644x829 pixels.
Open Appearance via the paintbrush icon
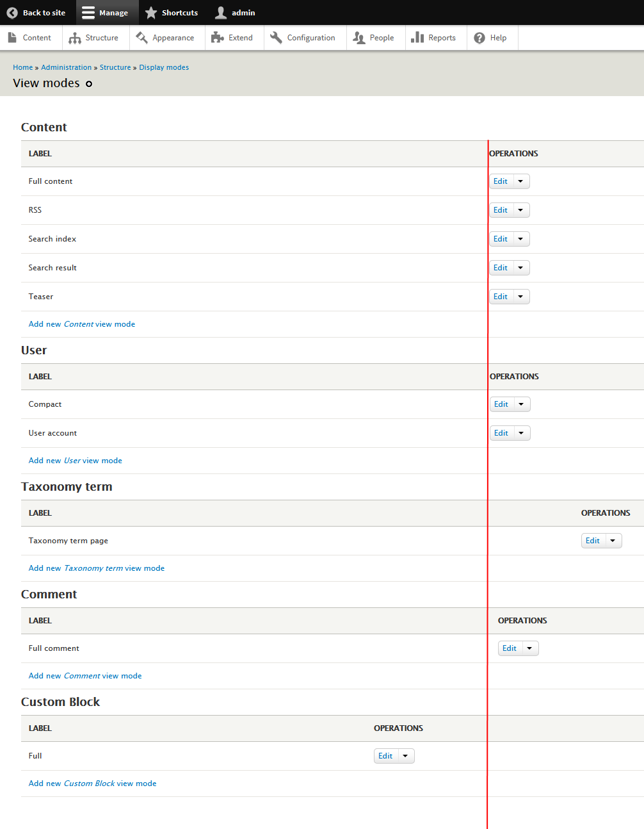click(x=140, y=37)
